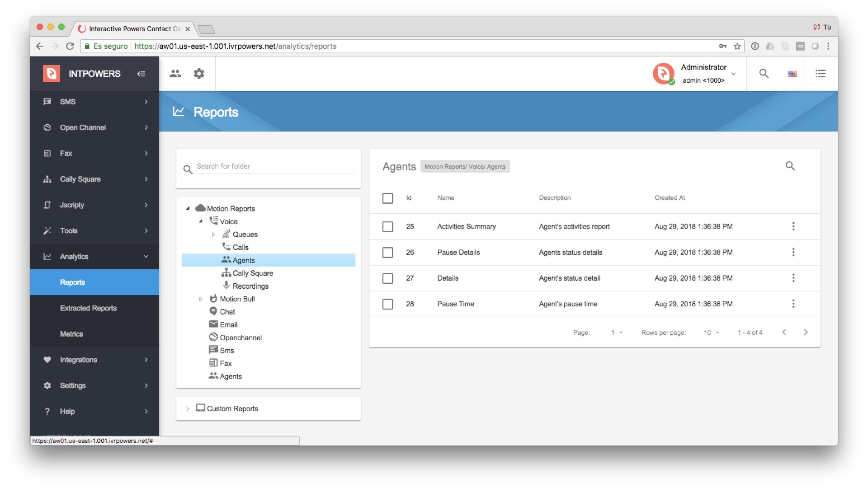The image size is (868, 488).
Task: Open three-dot menu for Activities Summary row
Action: point(793,226)
